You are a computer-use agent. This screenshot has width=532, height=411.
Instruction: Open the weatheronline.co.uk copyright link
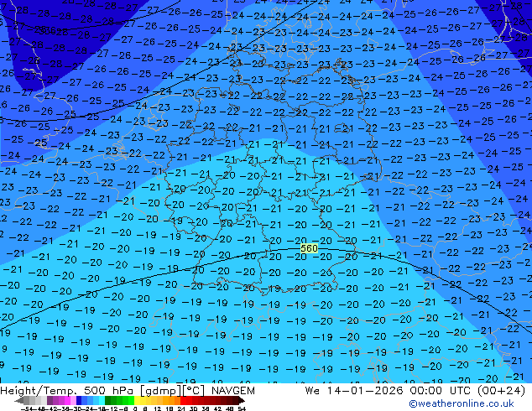462,403
